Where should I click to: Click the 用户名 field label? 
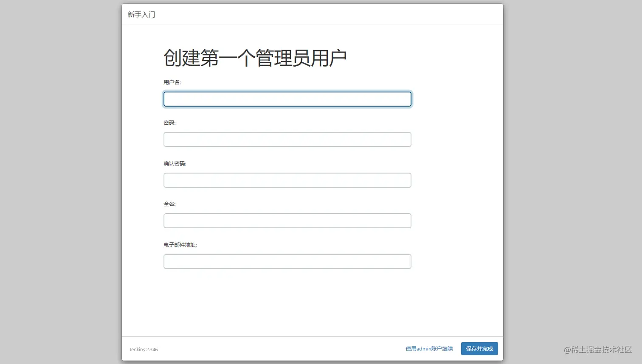[x=172, y=82]
